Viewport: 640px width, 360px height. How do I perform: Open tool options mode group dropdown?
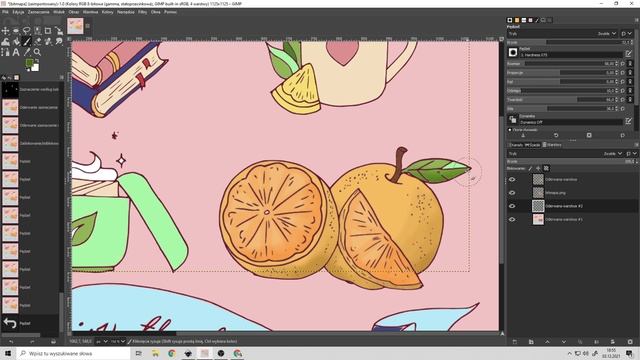tap(627, 33)
